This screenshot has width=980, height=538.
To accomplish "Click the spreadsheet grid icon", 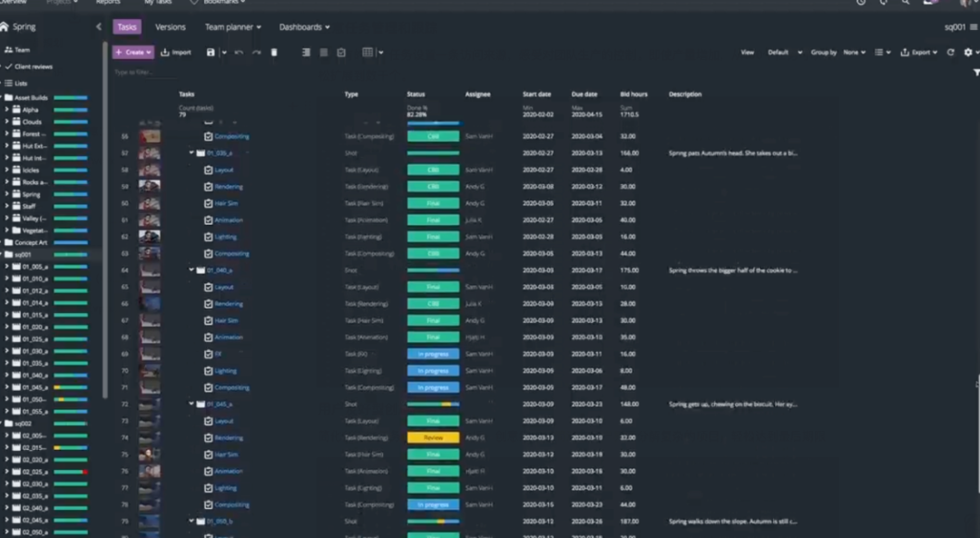I will coord(367,53).
